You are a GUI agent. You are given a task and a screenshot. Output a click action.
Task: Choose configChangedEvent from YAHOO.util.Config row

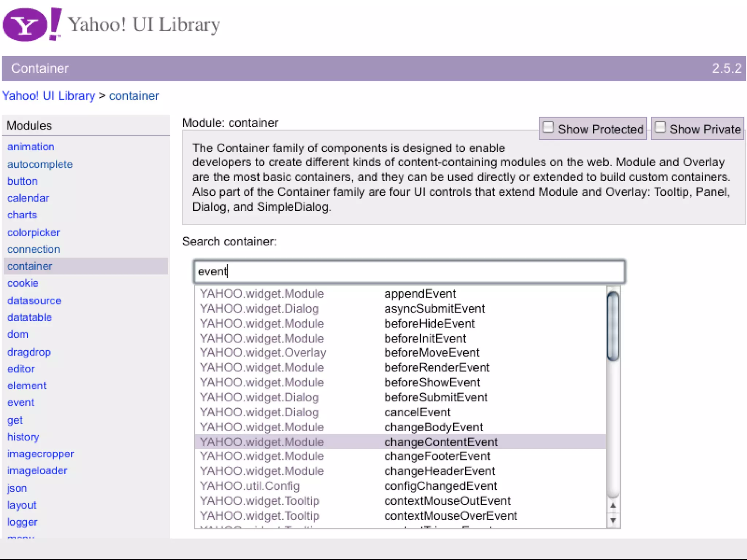click(x=440, y=486)
